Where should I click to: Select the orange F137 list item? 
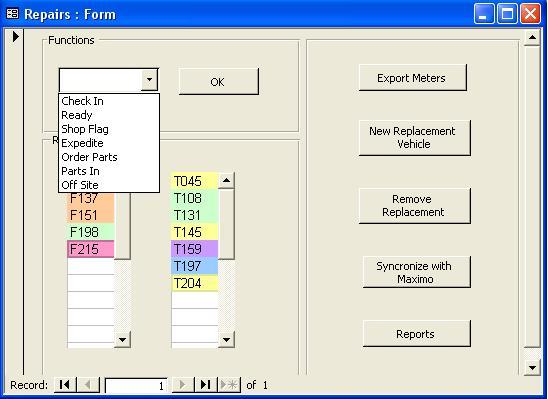tap(91, 198)
